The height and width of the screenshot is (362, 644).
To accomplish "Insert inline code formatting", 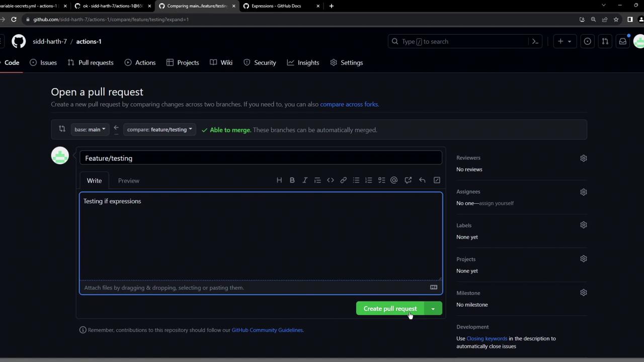I will pyautogui.click(x=331, y=180).
